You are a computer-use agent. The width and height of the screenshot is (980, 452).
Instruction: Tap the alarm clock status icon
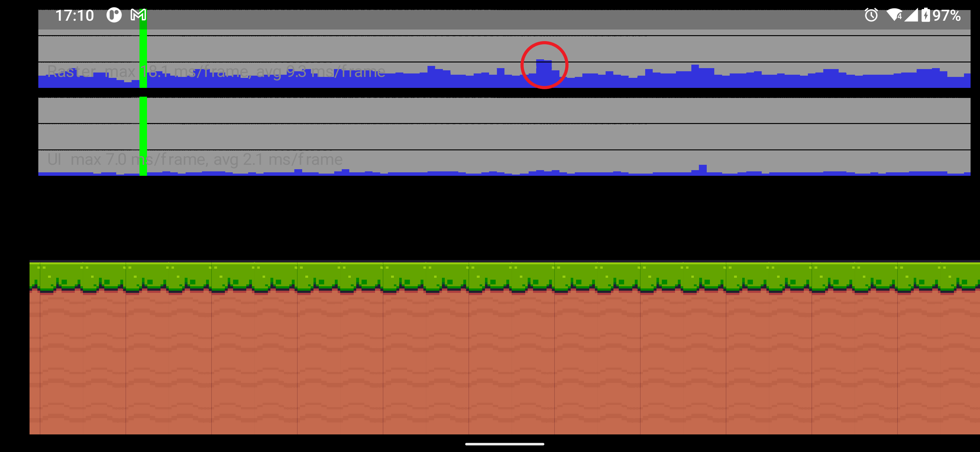pyautogui.click(x=871, y=15)
